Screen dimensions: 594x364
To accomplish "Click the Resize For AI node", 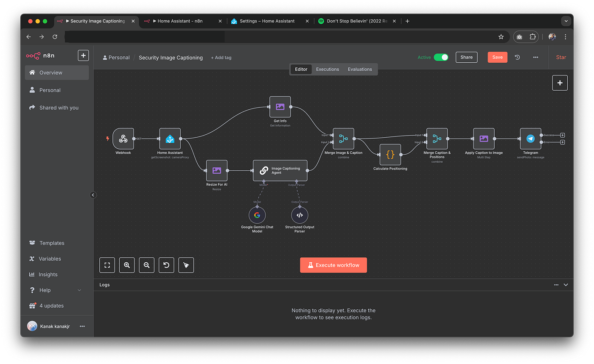I will click(216, 170).
